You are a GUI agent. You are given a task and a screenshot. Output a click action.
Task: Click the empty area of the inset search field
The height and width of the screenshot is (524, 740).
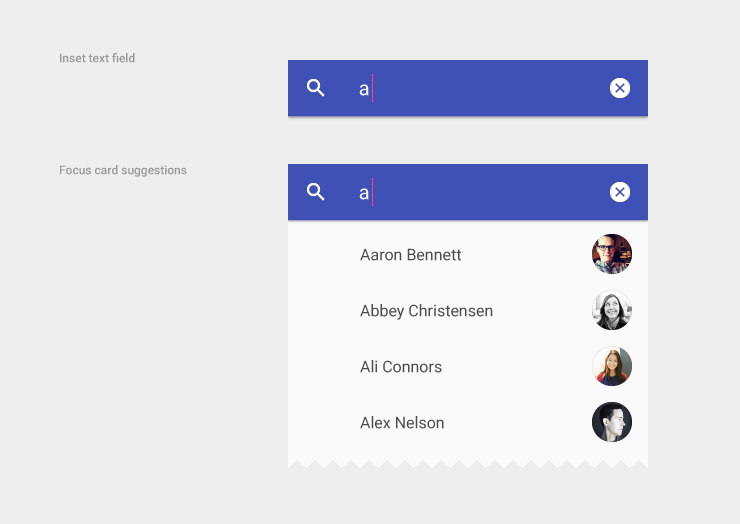[490, 88]
